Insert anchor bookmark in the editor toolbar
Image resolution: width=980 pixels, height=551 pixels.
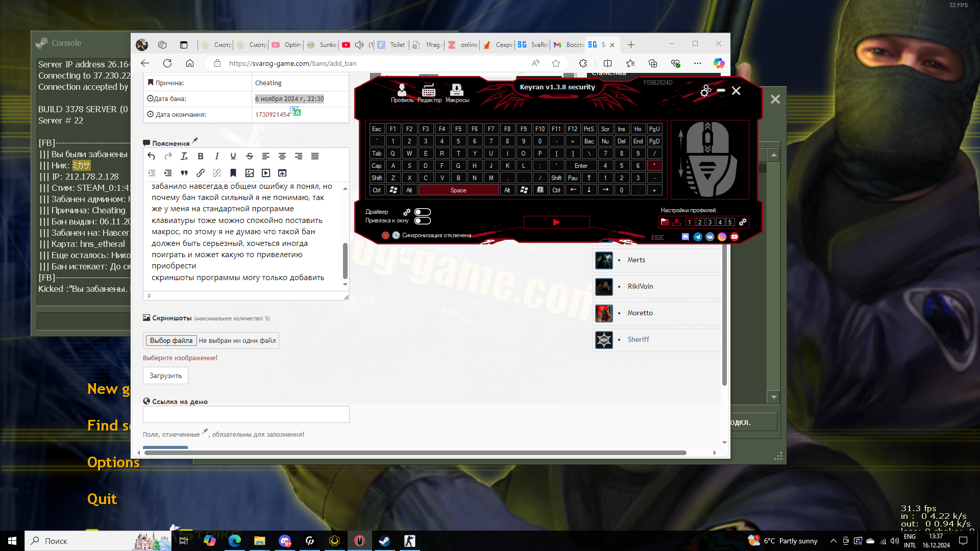click(233, 173)
